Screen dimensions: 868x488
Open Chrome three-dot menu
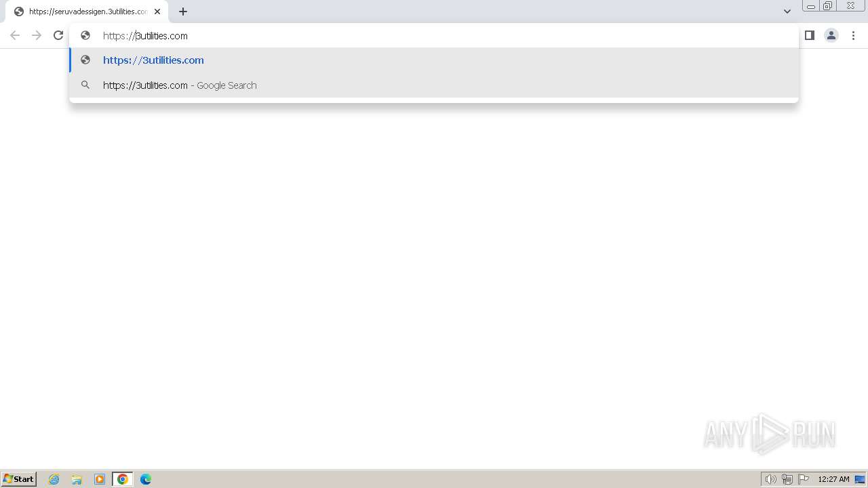click(853, 35)
